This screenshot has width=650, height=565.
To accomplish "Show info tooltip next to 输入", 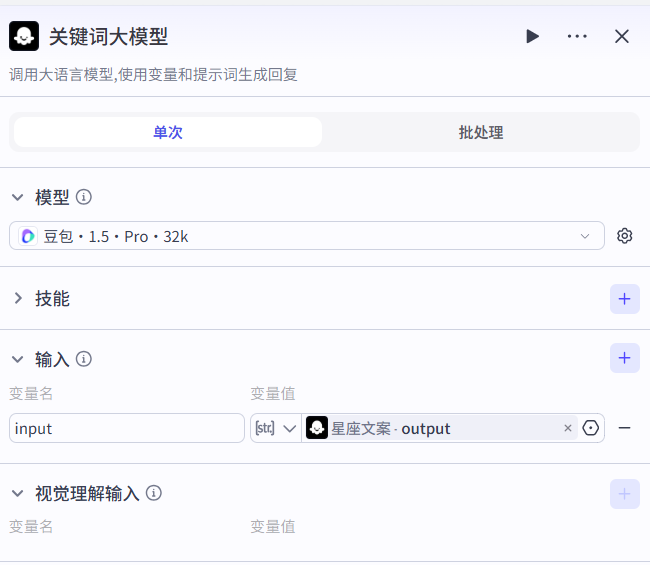I will click(84, 359).
